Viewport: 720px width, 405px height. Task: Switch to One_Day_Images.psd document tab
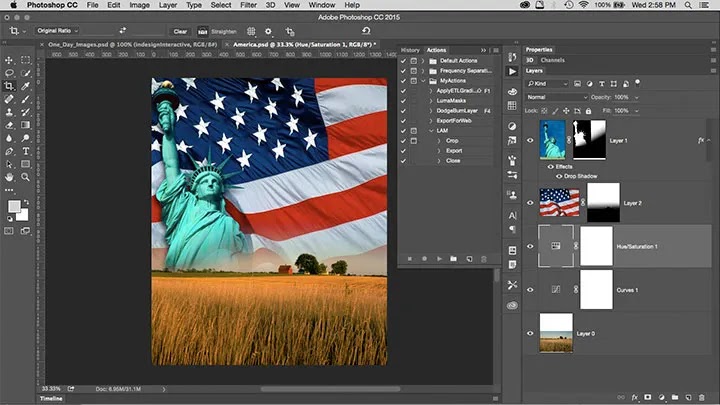tap(132, 45)
